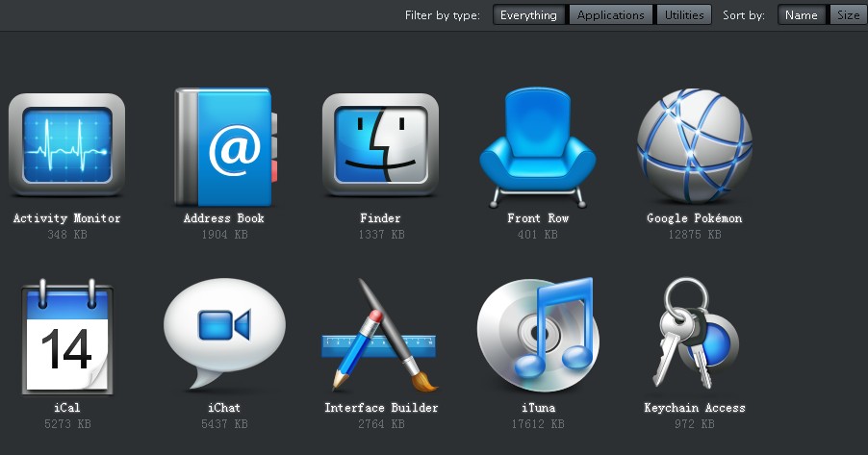Select the Keychain Access keys icon
Viewport: 868px width, 455px height.
[x=694, y=333]
